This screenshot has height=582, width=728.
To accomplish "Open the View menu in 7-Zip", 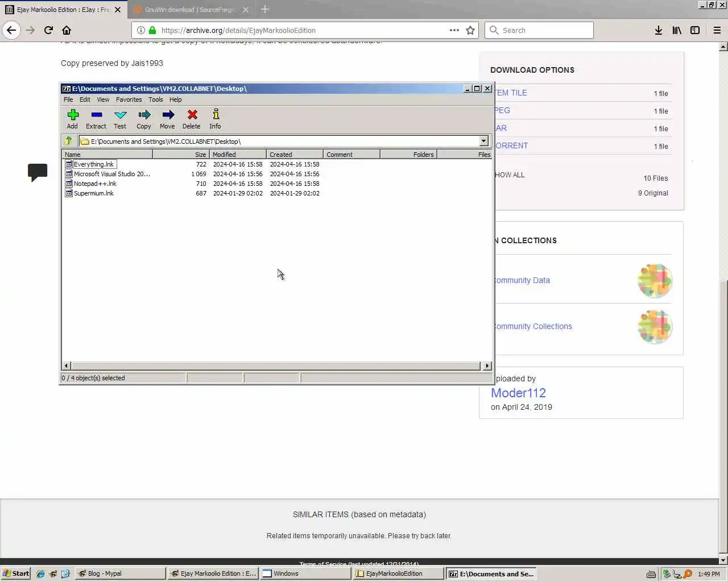I will pyautogui.click(x=103, y=99).
